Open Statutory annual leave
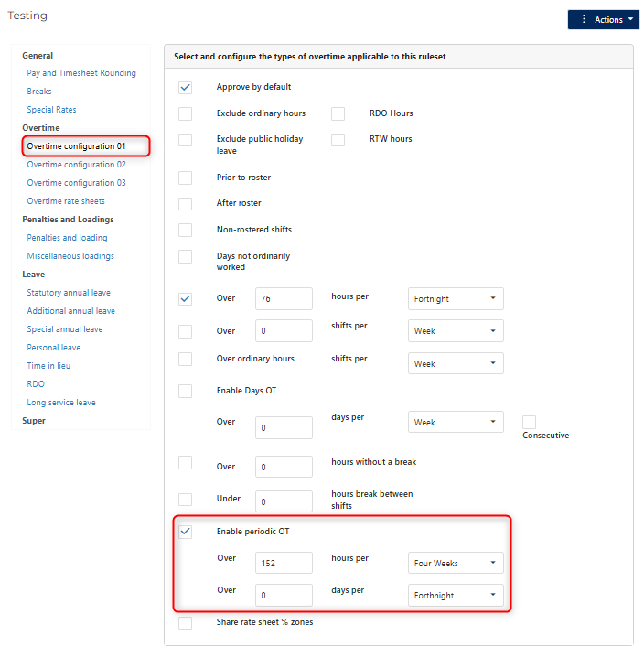644x657 pixels. click(x=69, y=293)
